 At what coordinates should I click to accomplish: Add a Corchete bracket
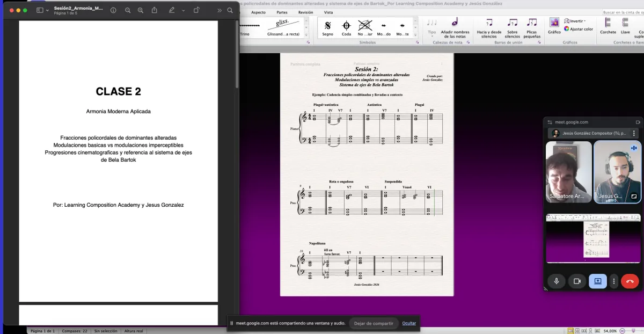click(608, 26)
